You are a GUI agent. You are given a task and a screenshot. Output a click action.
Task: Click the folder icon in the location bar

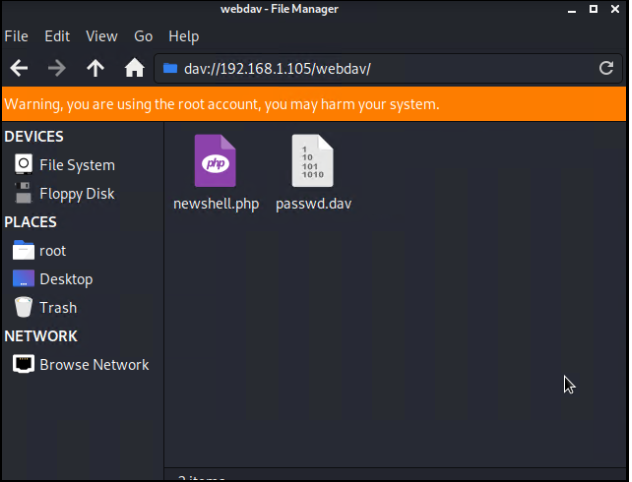pyautogui.click(x=170, y=69)
